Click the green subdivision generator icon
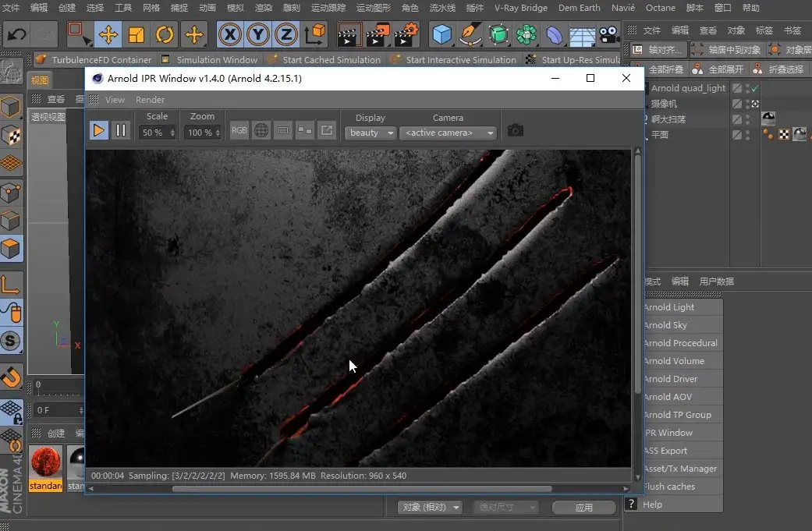 498,34
